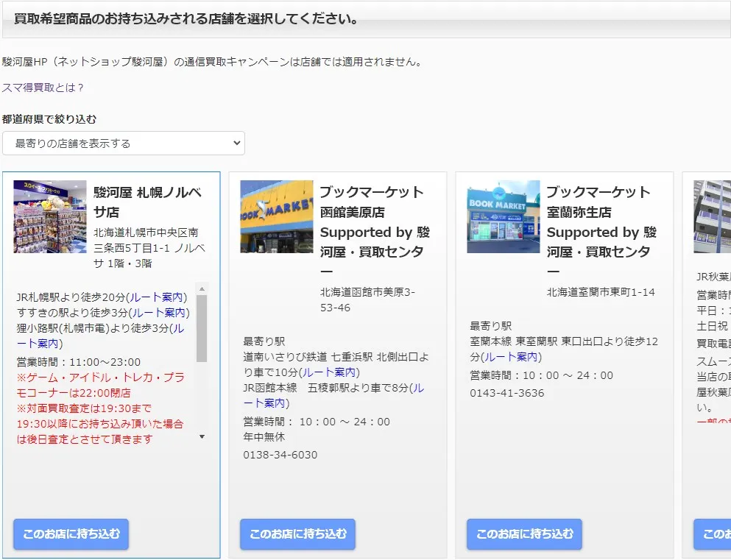Open the スマ得買取とは？ help link
The width and height of the screenshot is (731, 560).
[41, 86]
